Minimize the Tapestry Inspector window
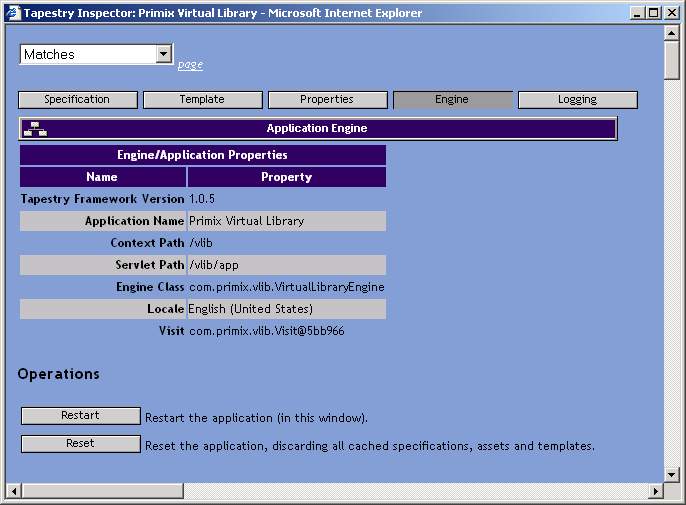Image resolution: width=686 pixels, height=505 pixels. (x=639, y=13)
